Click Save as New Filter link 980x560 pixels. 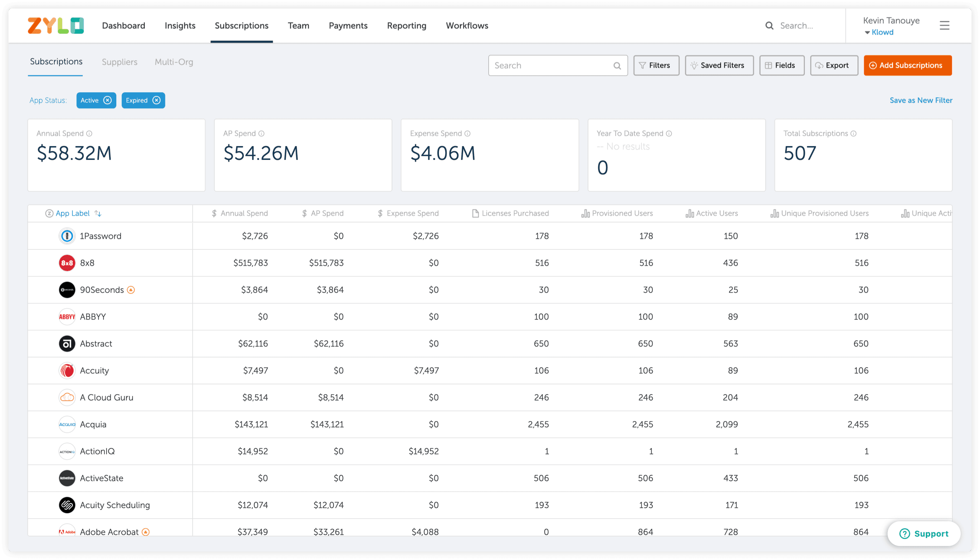921,100
